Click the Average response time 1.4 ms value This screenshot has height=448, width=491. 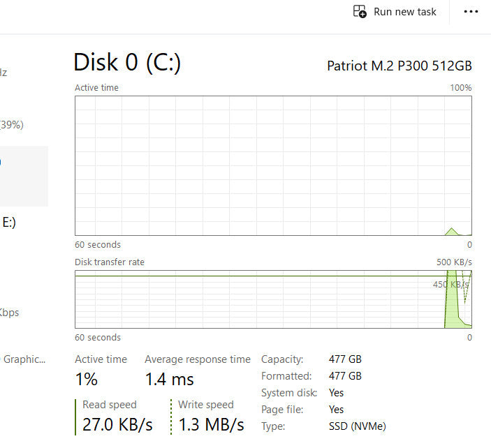pos(169,380)
